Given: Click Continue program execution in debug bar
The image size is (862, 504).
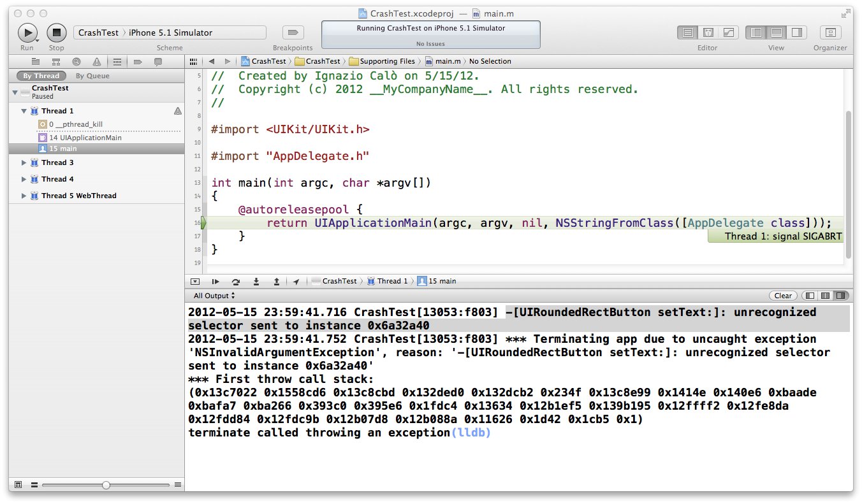Looking at the screenshot, I should tap(215, 281).
